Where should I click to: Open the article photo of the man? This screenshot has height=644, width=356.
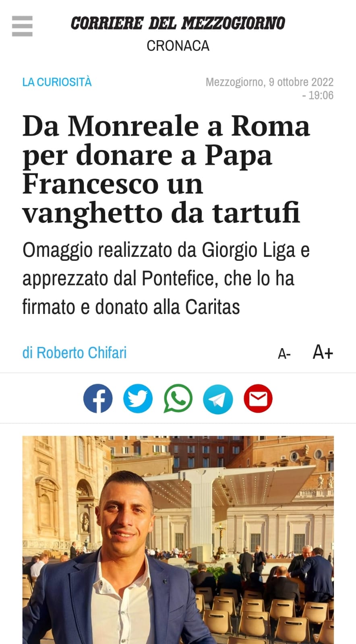pos(178,540)
